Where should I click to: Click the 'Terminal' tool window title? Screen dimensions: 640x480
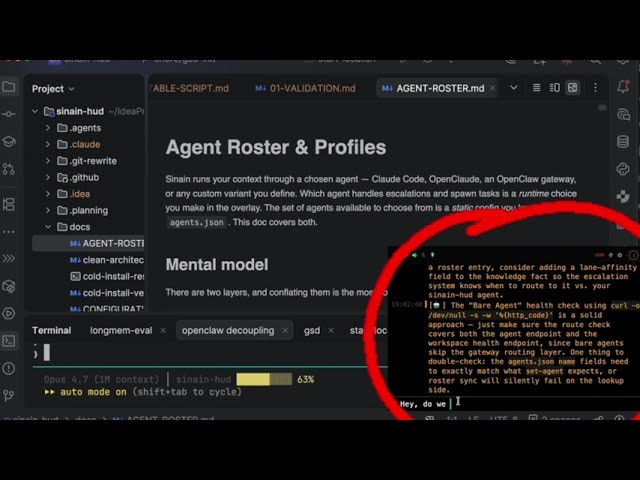[51, 331]
